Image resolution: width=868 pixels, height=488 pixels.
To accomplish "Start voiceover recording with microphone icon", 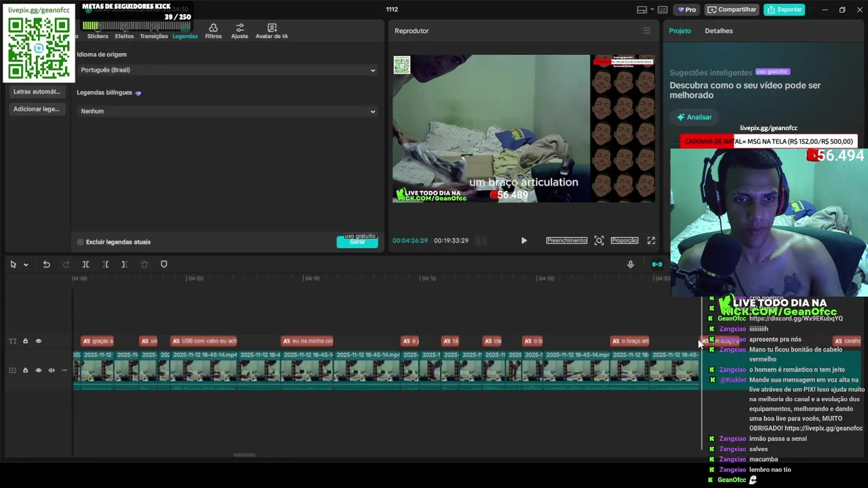I will point(631,264).
